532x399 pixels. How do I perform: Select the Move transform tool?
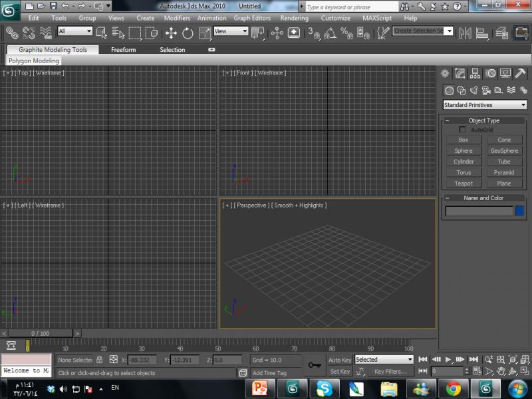click(171, 33)
